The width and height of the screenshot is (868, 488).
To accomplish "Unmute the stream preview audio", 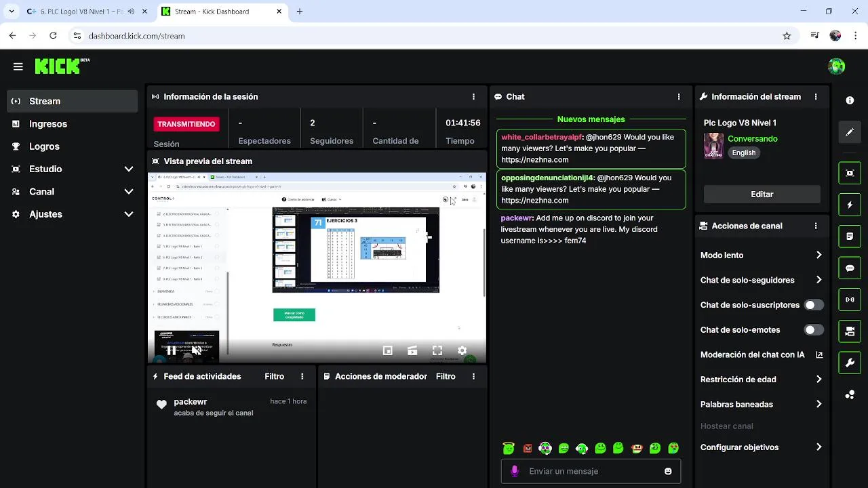I will tap(196, 350).
